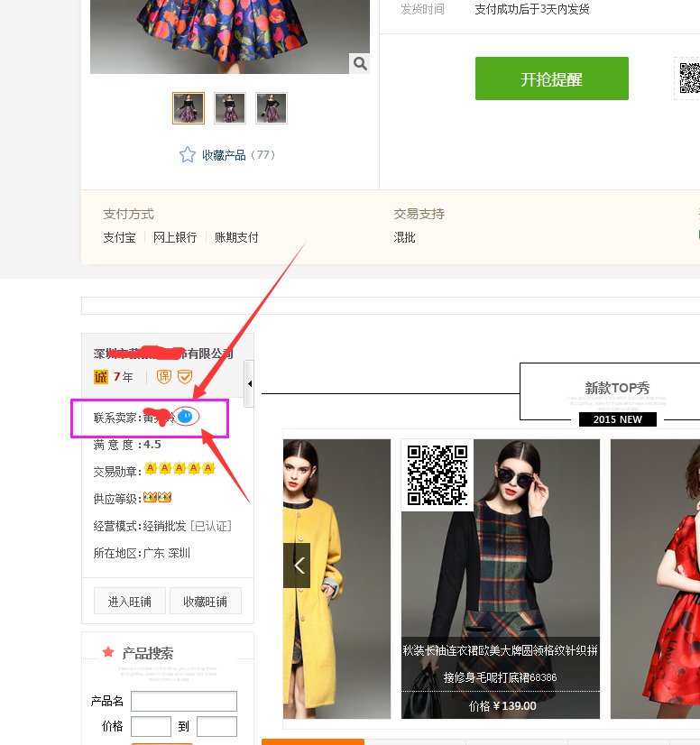Click the orange checkmark shield badge
700x745 pixels.
point(185,377)
